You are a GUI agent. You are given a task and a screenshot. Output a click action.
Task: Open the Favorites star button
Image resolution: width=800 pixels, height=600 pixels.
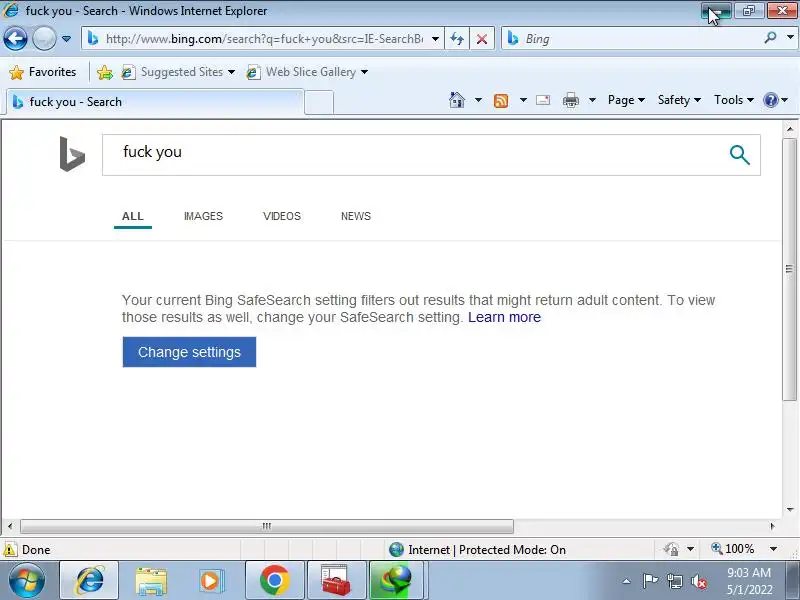(43, 72)
